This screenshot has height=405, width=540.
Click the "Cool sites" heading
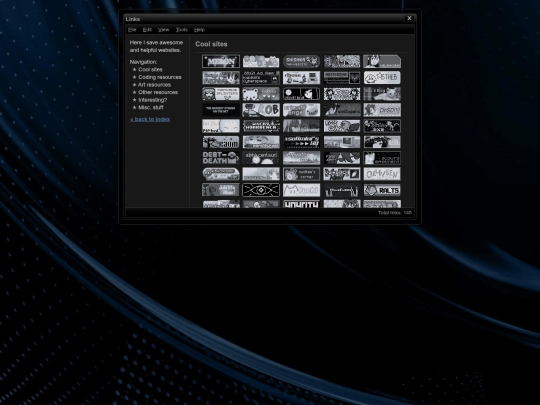click(x=211, y=44)
